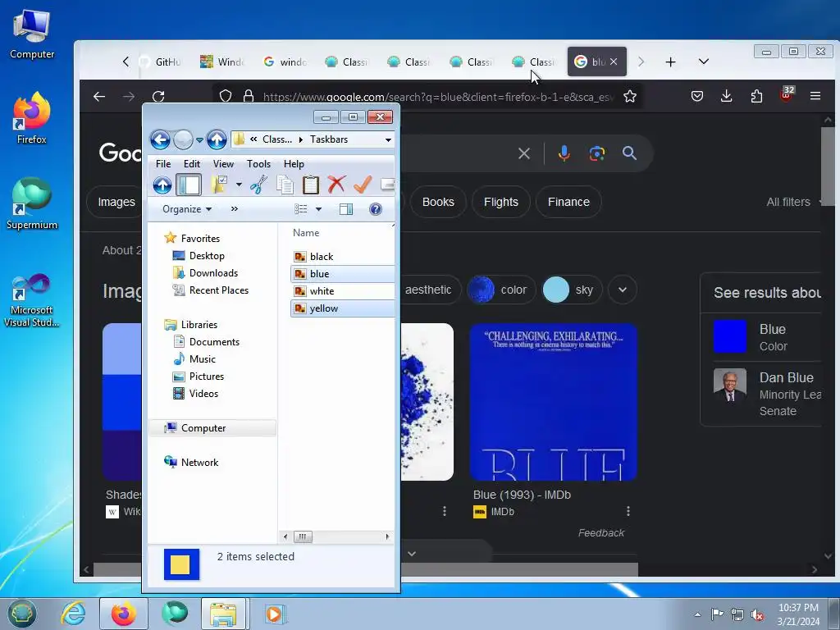Open the address bar history dropdown
This screenshot has height=630, width=840.
pos(388,139)
